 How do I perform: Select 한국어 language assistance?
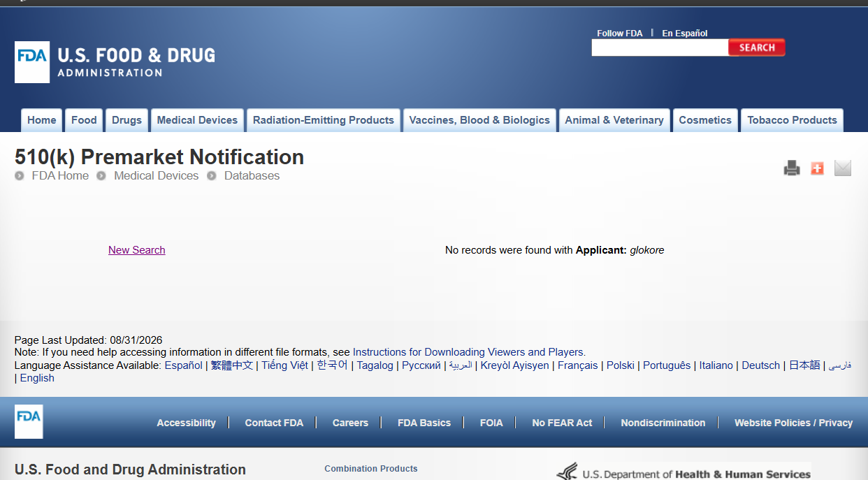[332, 365]
